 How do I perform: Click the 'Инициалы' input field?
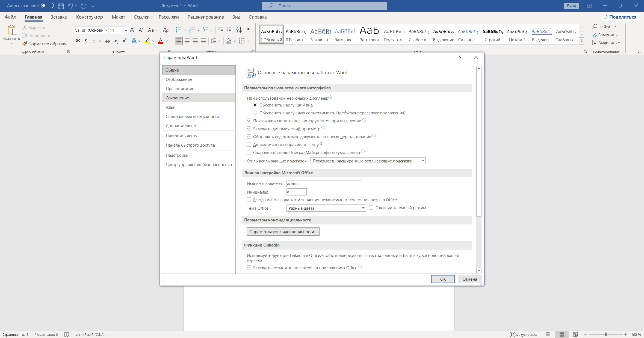[296, 192]
